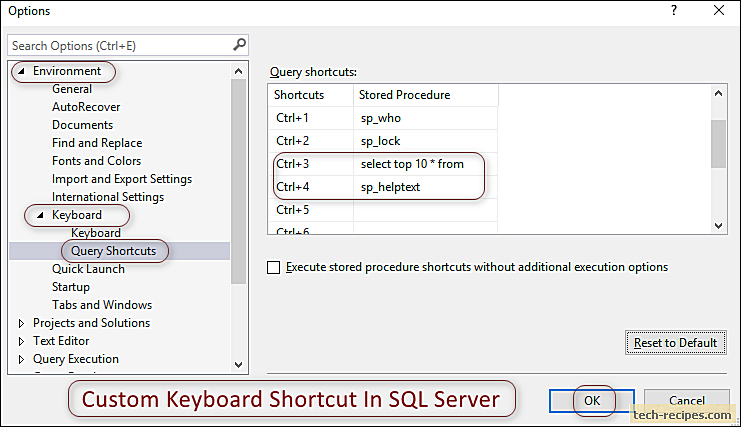Select International Settings
Image resolution: width=741 pixels, height=427 pixels.
click(x=108, y=197)
